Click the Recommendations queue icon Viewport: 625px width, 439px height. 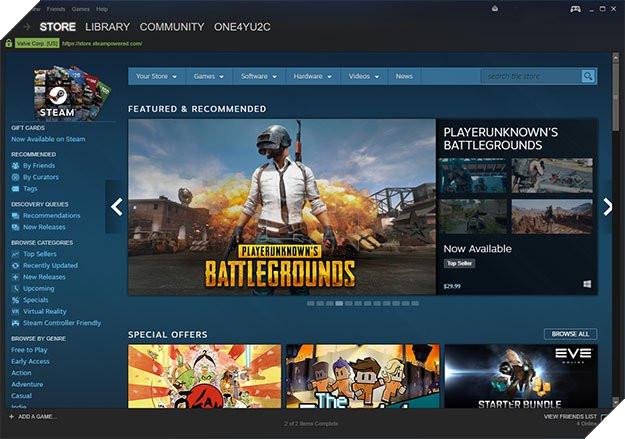[16, 216]
